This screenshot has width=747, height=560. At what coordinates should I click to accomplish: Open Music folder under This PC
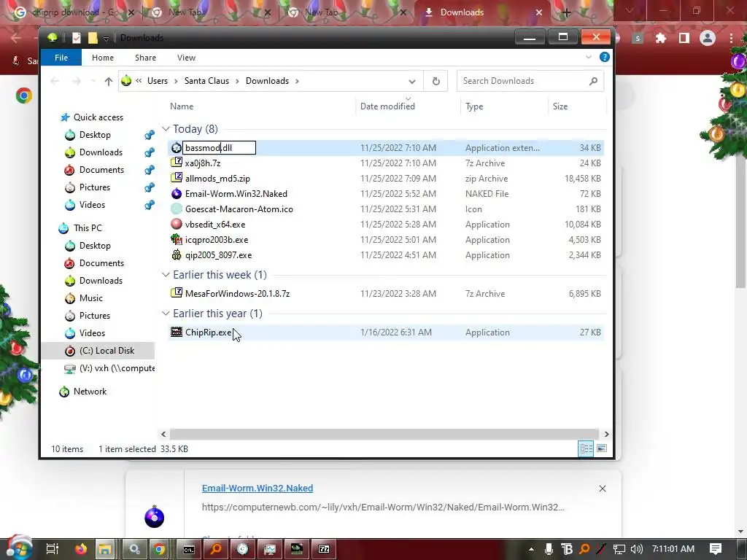point(90,298)
